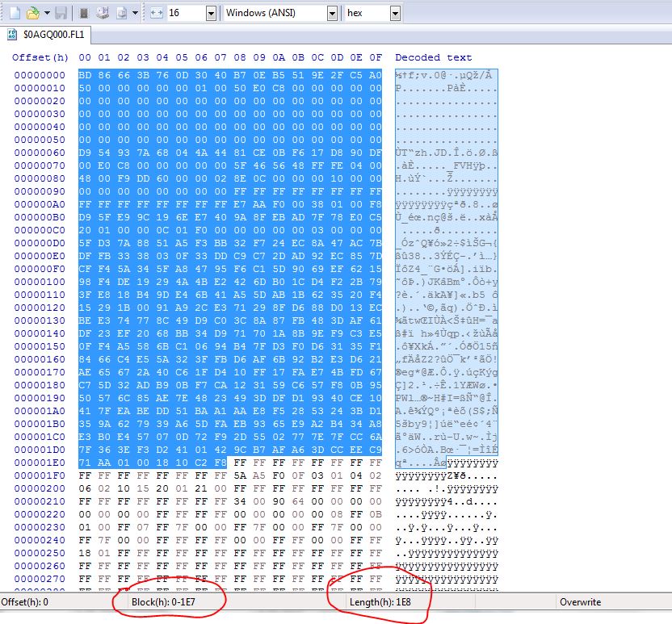Select offset row 00000100
Screen dimensions: 672x624
click(x=40, y=282)
